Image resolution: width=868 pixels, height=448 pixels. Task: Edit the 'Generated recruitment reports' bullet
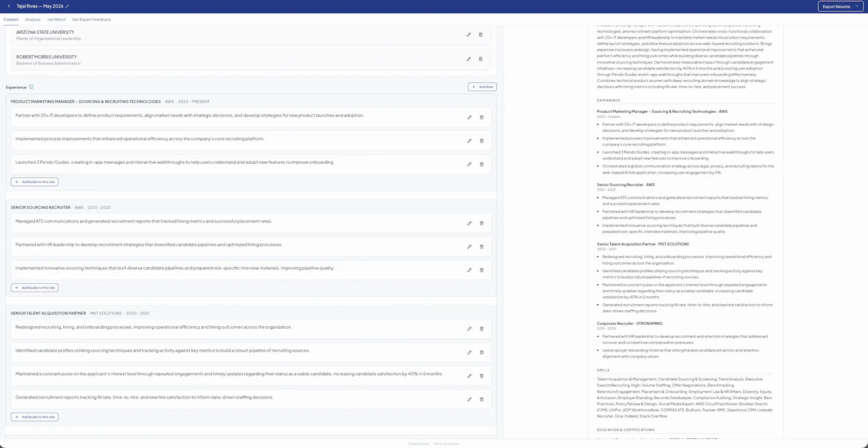point(469,399)
